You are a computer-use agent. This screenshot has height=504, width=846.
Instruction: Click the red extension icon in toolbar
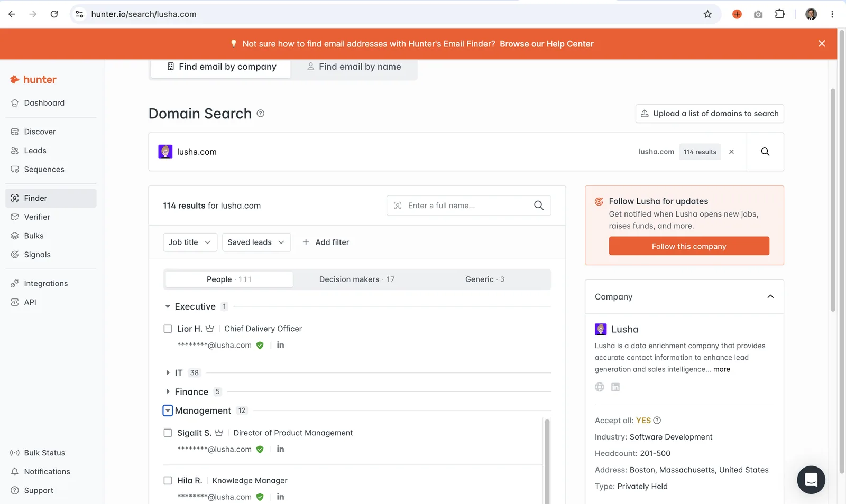(x=737, y=14)
